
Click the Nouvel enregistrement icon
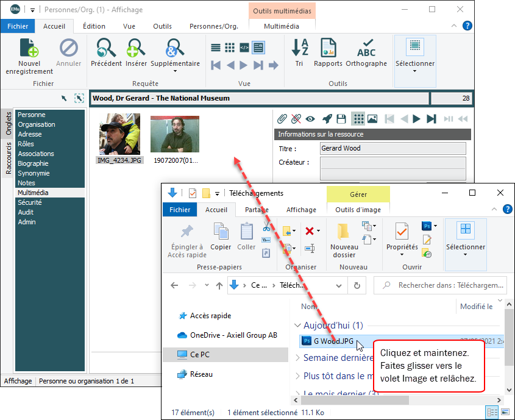(x=29, y=49)
